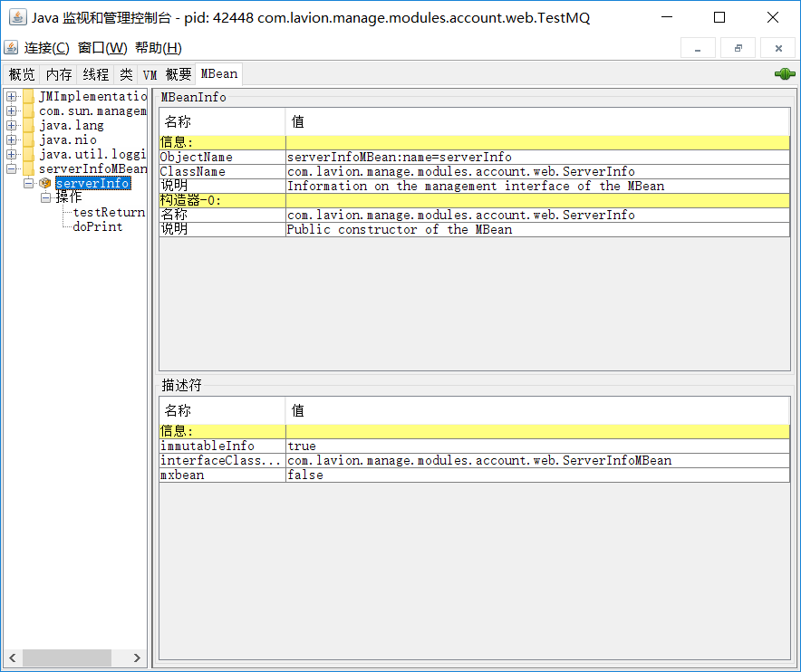The height and width of the screenshot is (672, 801).
Task: Click the folder icon beside java.lang
Action: (29, 124)
